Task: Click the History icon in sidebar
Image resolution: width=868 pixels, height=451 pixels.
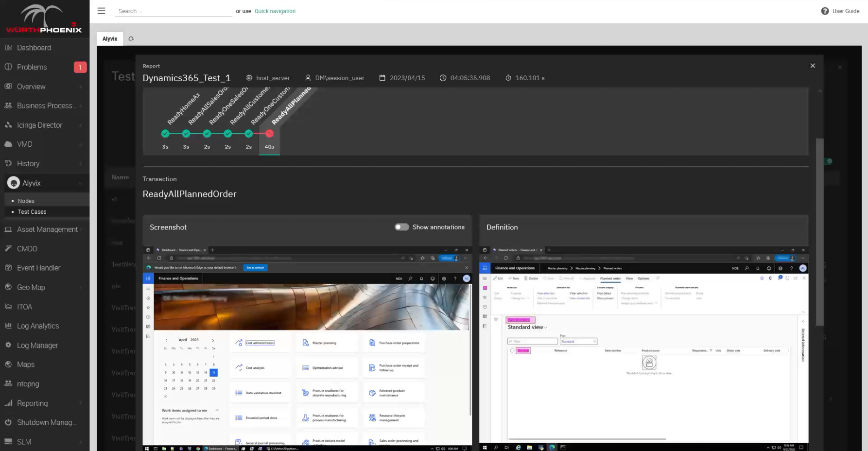Action: point(8,163)
